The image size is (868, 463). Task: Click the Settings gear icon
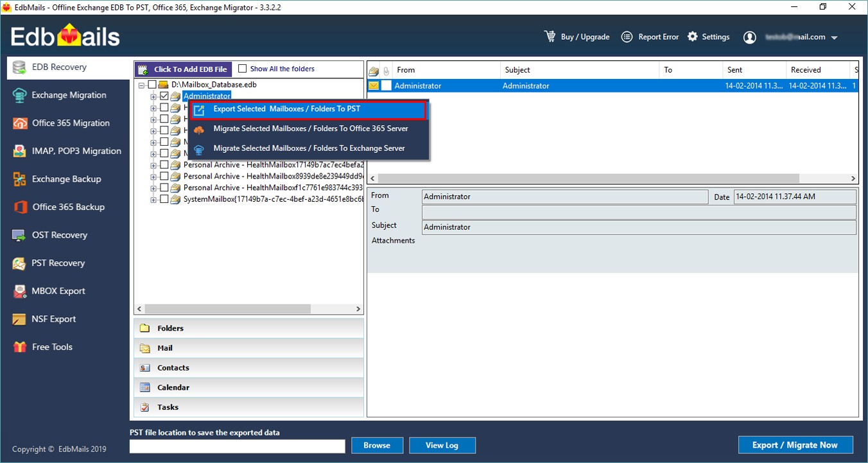click(693, 37)
